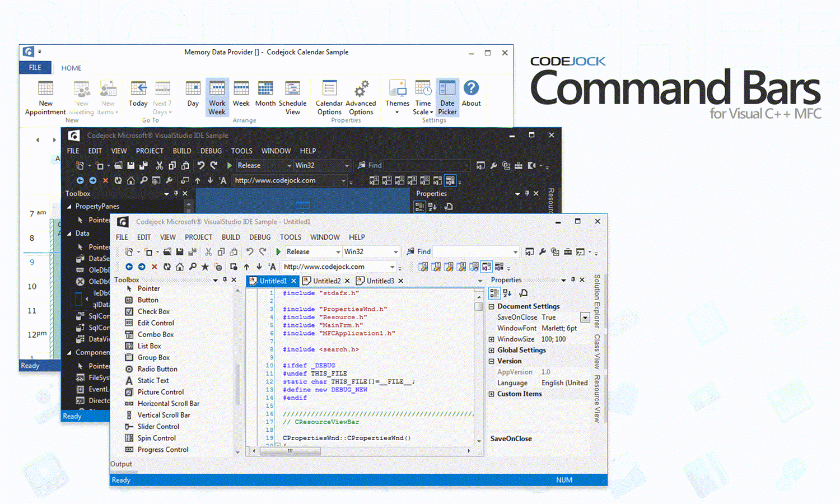Open Release configuration dropdown in front IDE
This screenshot has height=504, width=840.
(x=338, y=252)
